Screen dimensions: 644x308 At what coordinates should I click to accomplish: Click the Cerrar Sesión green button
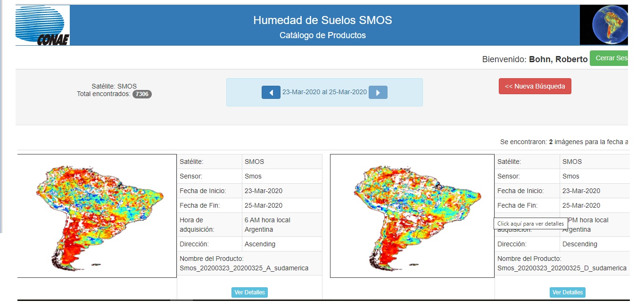click(x=609, y=58)
